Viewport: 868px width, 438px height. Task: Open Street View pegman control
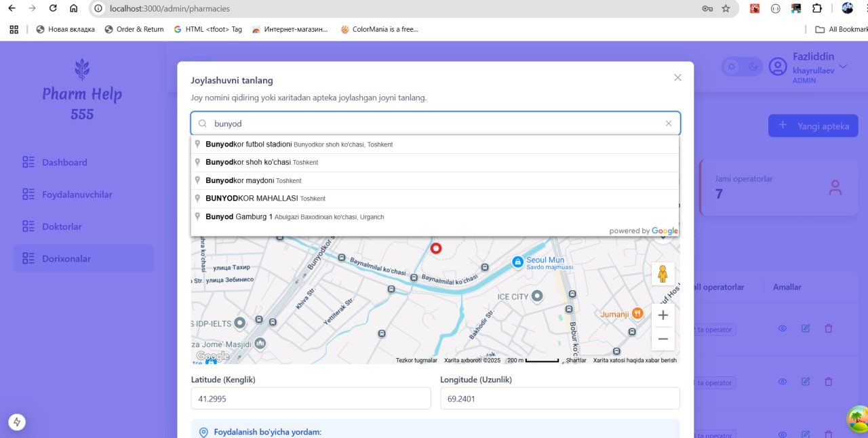point(663,274)
